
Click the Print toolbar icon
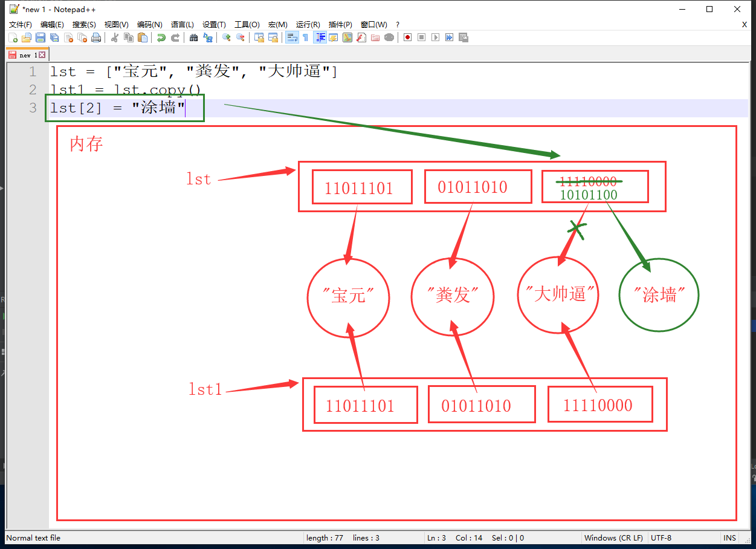96,37
